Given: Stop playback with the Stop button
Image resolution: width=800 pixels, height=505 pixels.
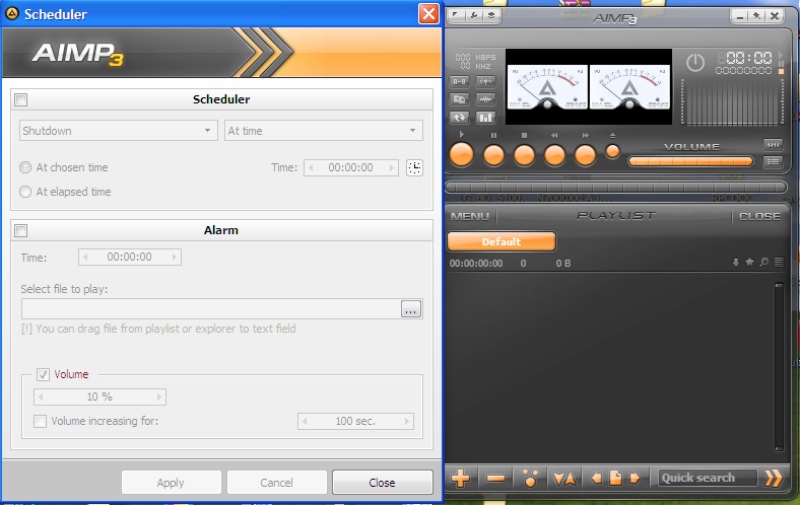Looking at the screenshot, I should [524, 155].
